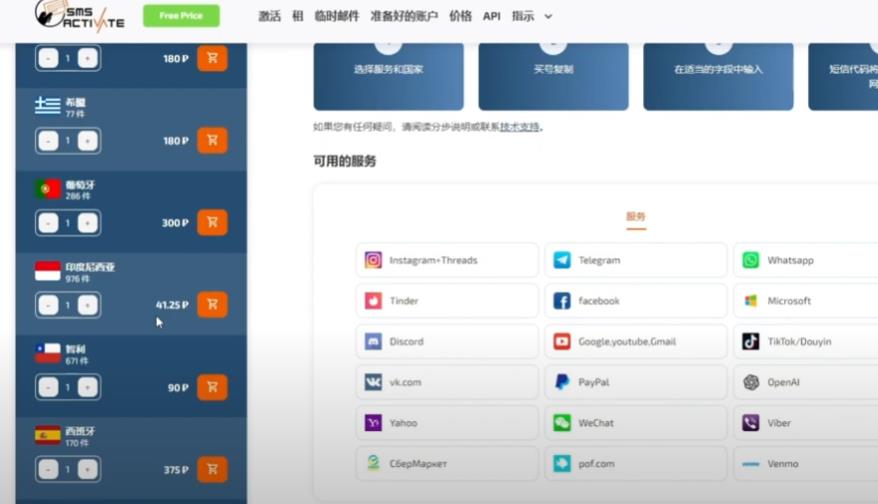Add Chile 90 ₽ number to cart

(x=212, y=387)
